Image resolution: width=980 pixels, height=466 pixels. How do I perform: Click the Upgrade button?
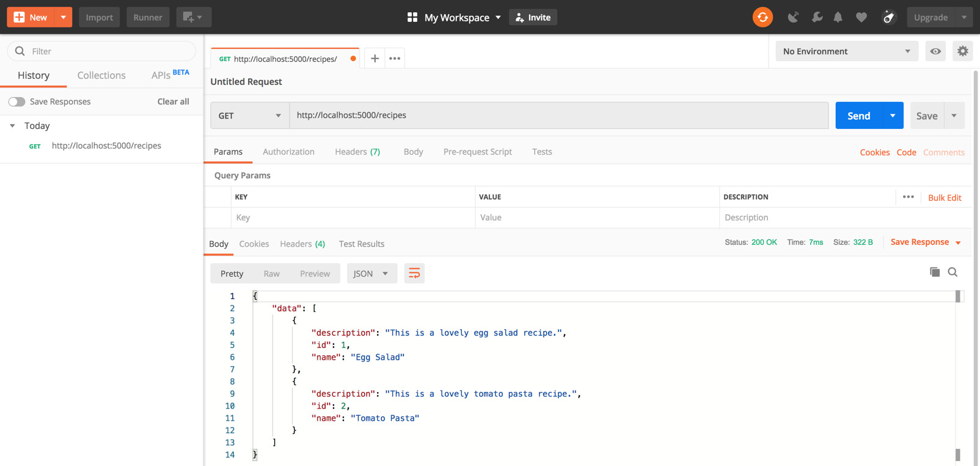coord(931,17)
